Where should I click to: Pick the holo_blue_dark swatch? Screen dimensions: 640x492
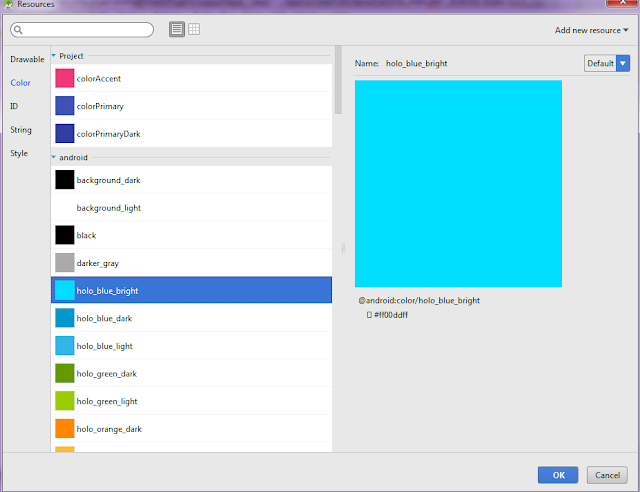coord(65,318)
